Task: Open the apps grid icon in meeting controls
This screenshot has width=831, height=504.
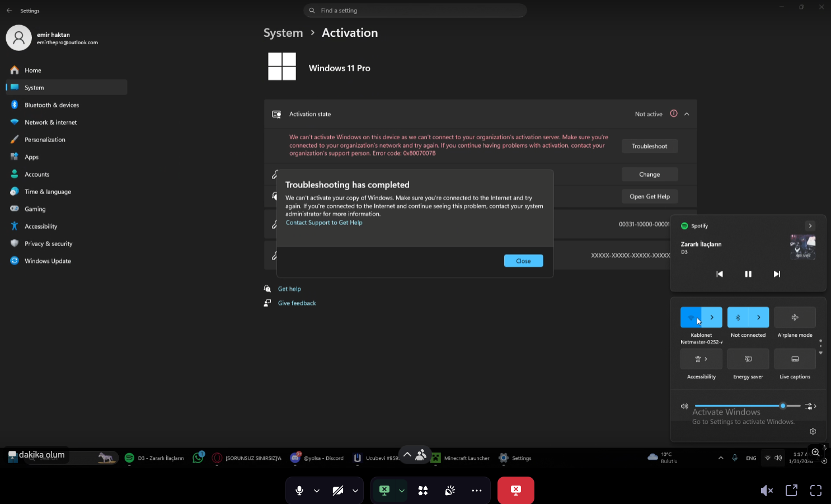Action: pos(423,491)
